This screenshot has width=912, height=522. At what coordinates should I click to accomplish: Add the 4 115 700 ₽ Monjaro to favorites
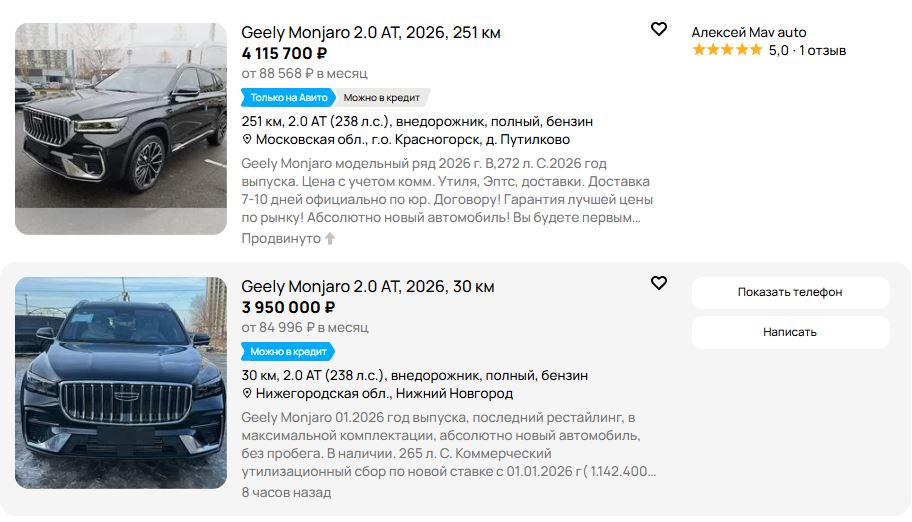coord(658,29)
